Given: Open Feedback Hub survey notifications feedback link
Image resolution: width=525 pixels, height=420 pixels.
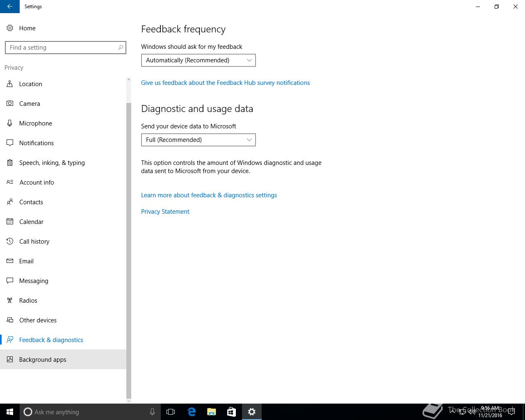Looking at the screenshot, I should click(x=226, y=83).
